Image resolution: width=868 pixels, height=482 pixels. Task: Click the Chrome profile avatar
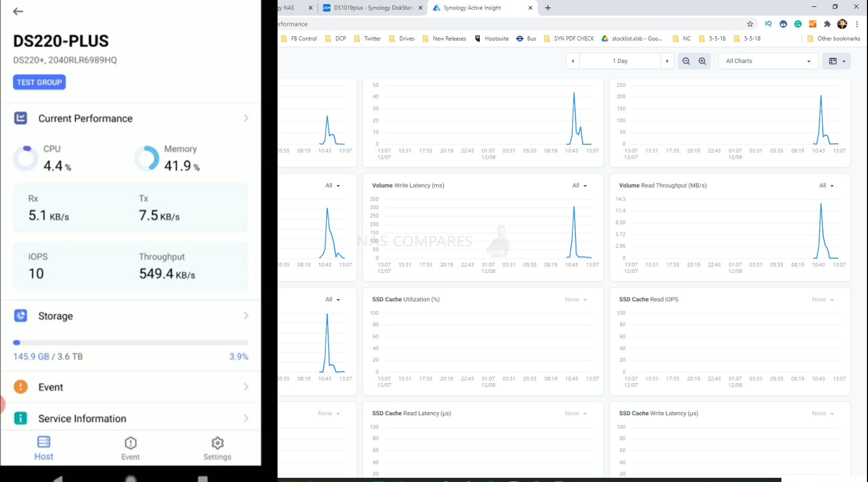point(842,24)
